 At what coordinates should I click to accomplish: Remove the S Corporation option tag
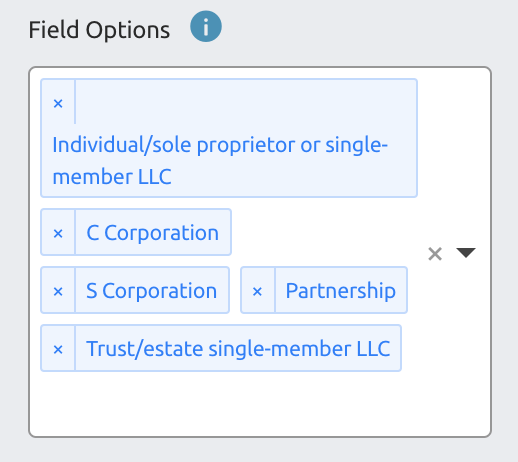[58, 291]
